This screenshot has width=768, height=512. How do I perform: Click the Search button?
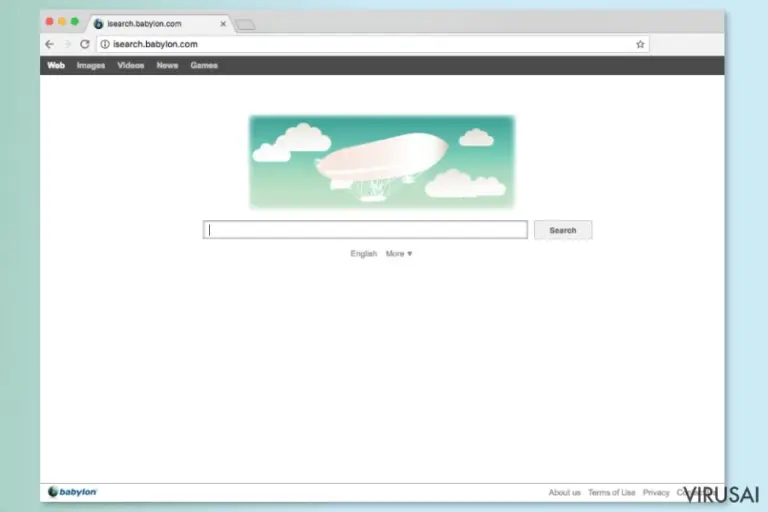(x=563, y=230)
